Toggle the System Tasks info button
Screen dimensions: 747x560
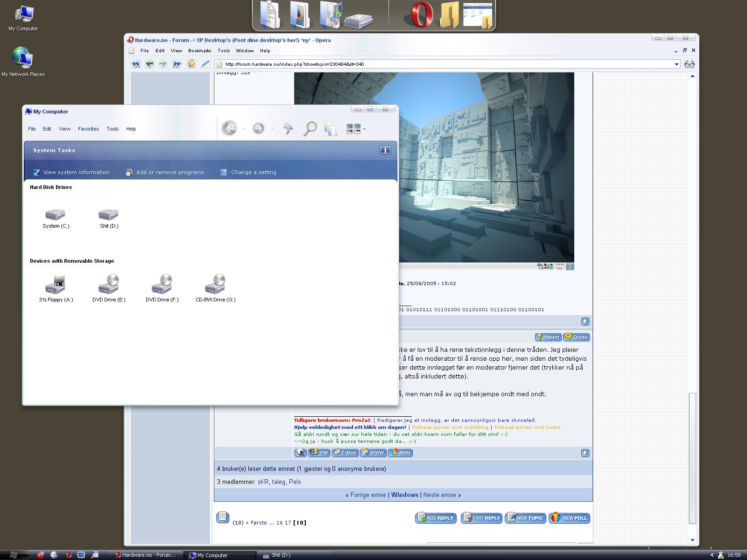pos(385,150)
